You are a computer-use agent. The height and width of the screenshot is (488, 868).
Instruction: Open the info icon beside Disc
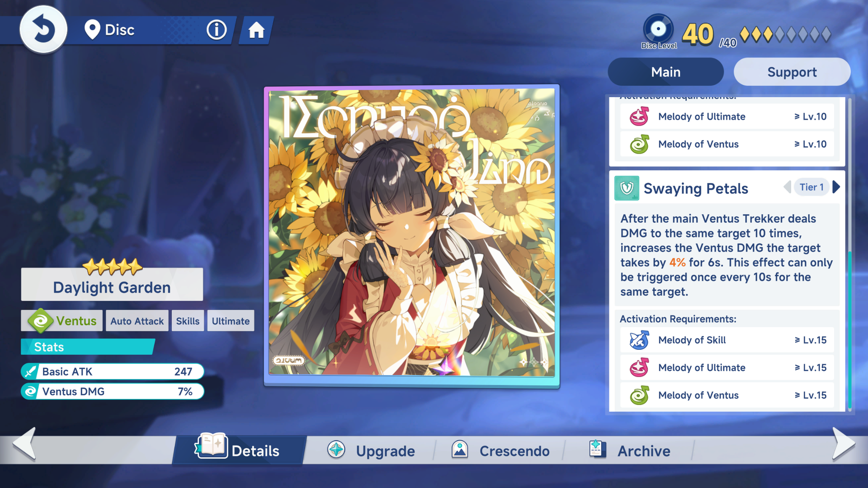click(x=217, y=30)
